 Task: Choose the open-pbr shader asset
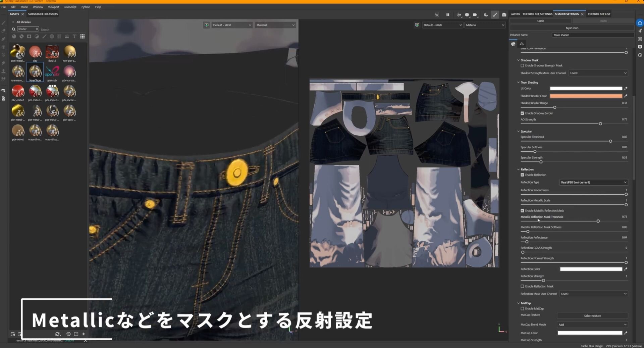(52, 72)
